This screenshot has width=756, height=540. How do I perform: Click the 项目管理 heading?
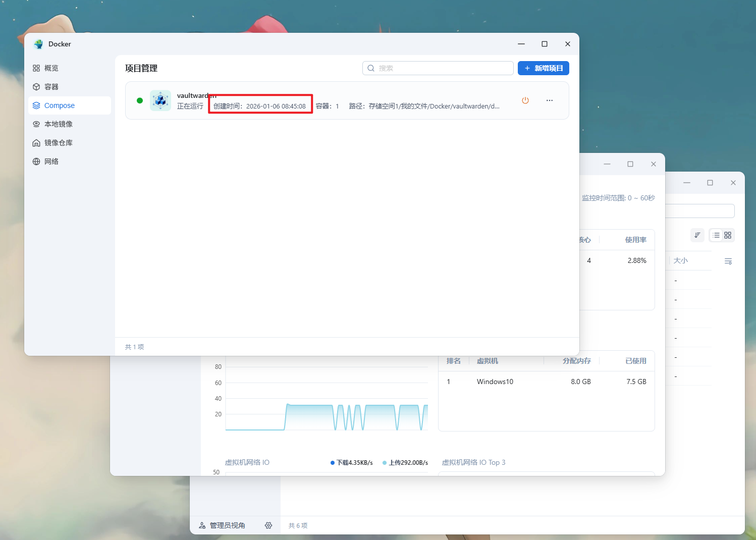point(141,68)
